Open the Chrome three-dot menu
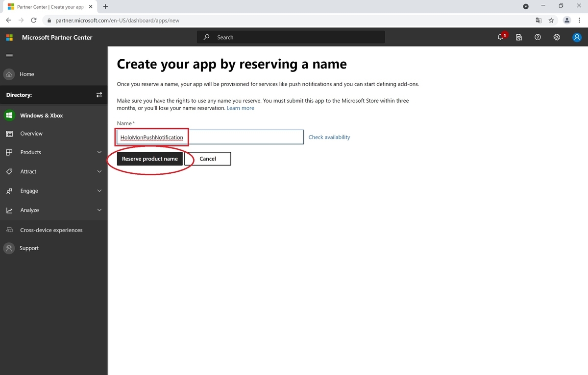 pyautogui.click(x=580, y=20)
